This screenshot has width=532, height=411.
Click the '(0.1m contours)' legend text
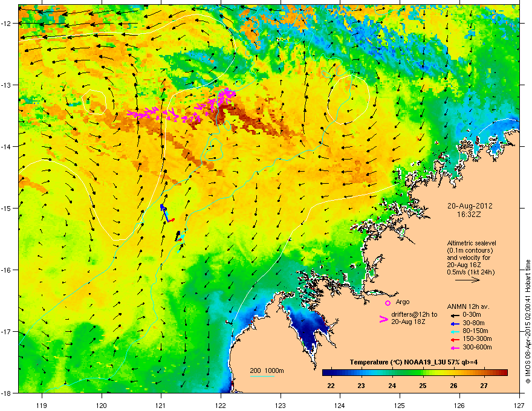pos(470,250)
